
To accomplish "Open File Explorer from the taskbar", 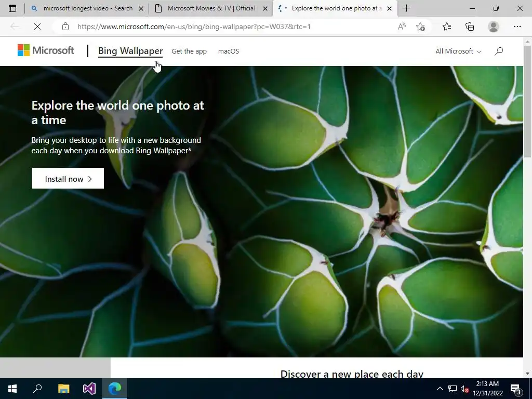I will tap(63, 389).
